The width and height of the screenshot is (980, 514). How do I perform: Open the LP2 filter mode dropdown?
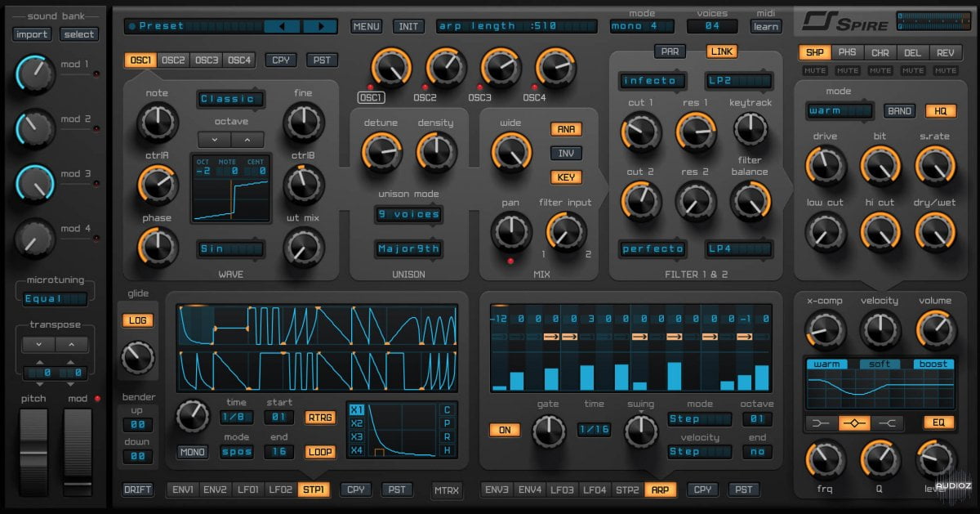[739, 81]
